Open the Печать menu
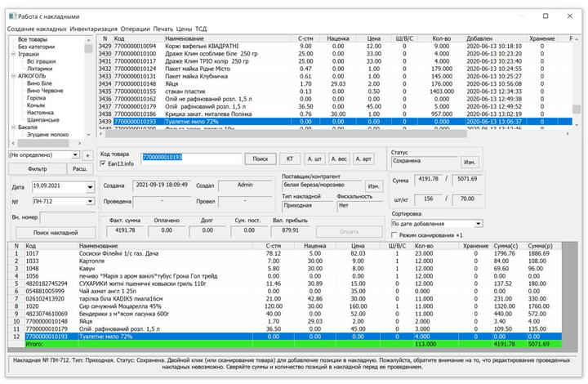Screen dimensions: 588x384 coord(163,29)
